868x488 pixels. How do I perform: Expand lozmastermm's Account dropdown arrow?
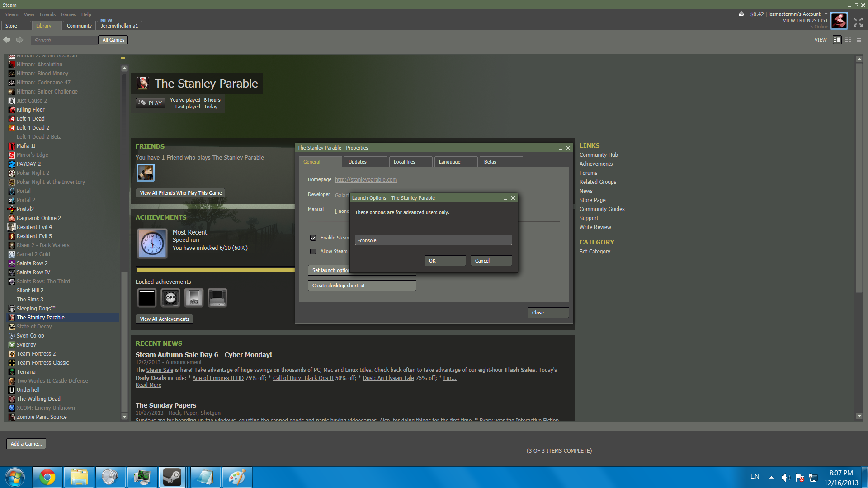tap(826, 14)
